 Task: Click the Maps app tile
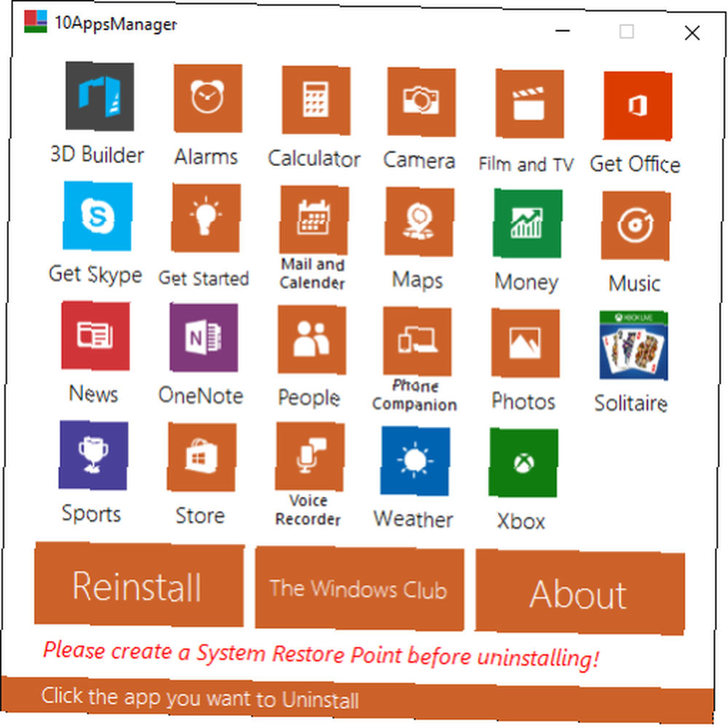click(x=419, y=221)
